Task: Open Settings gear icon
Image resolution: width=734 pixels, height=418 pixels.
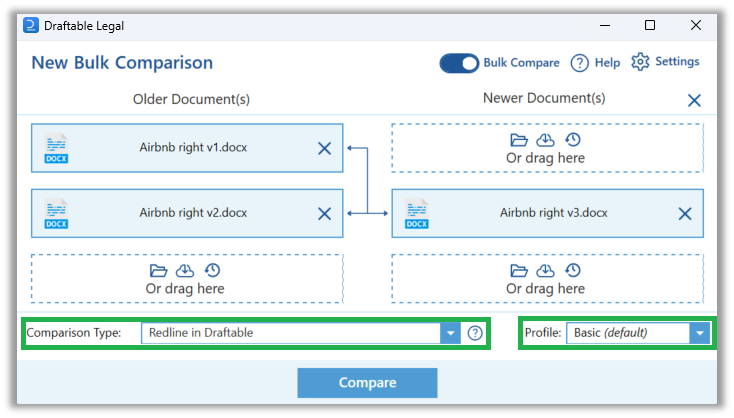Action: coord(640,62)
